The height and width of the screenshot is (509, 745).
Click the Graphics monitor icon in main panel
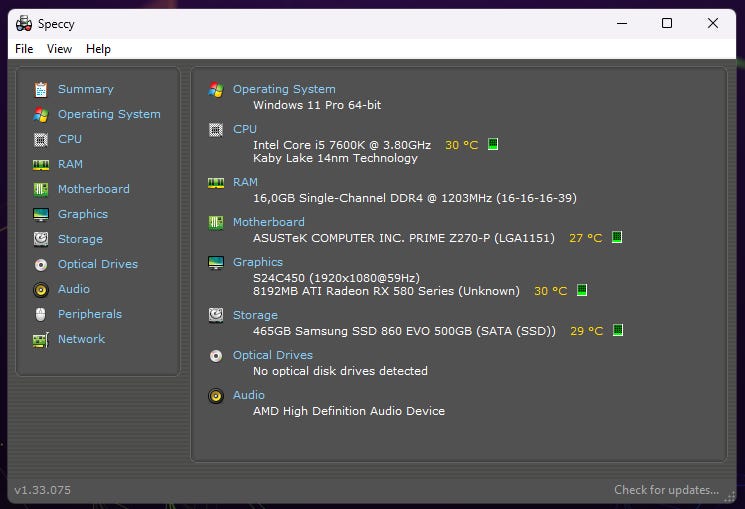coord(216,262)
